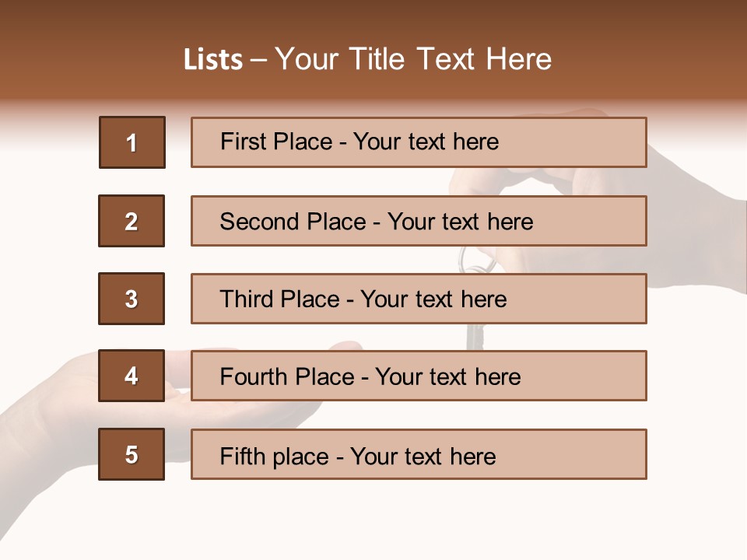Click the number 5 box
The height and width of the screenshot is (560, 747).
132,454
